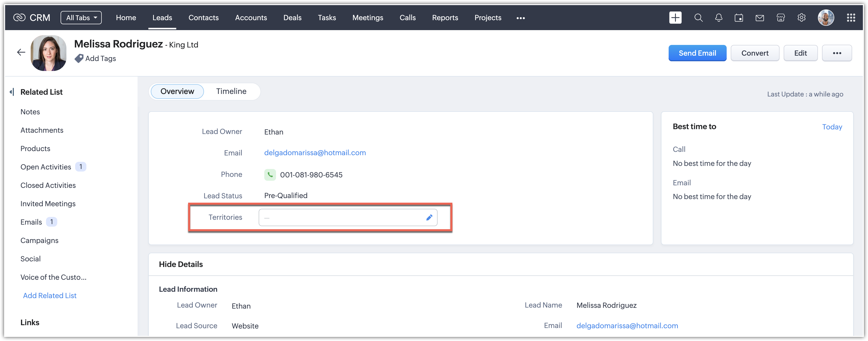Expand more modules ellipsis in navigation bar
This screenshot has height=341, width=868.
pos(520,18)
